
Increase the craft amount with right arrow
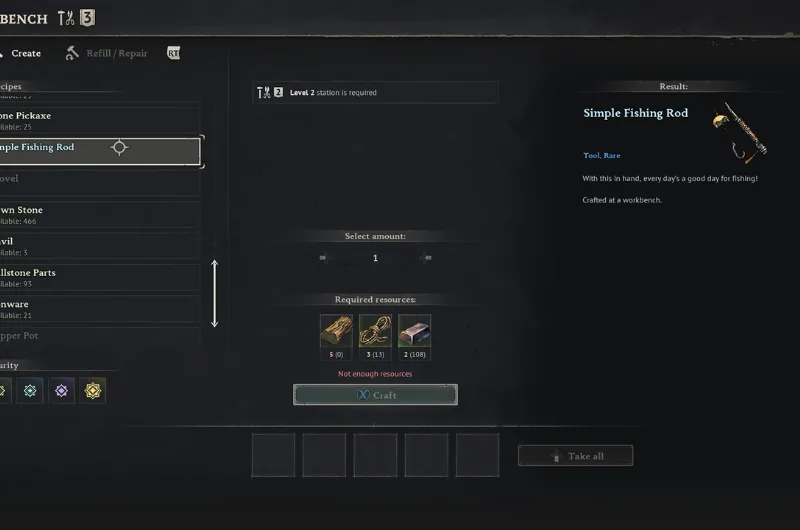tap(428, 258)
